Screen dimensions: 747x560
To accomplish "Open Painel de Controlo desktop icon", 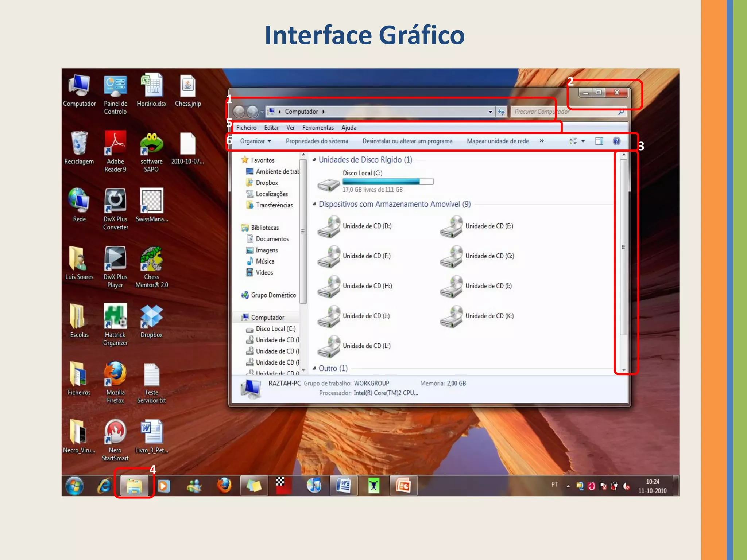I will tap(115, 95).
